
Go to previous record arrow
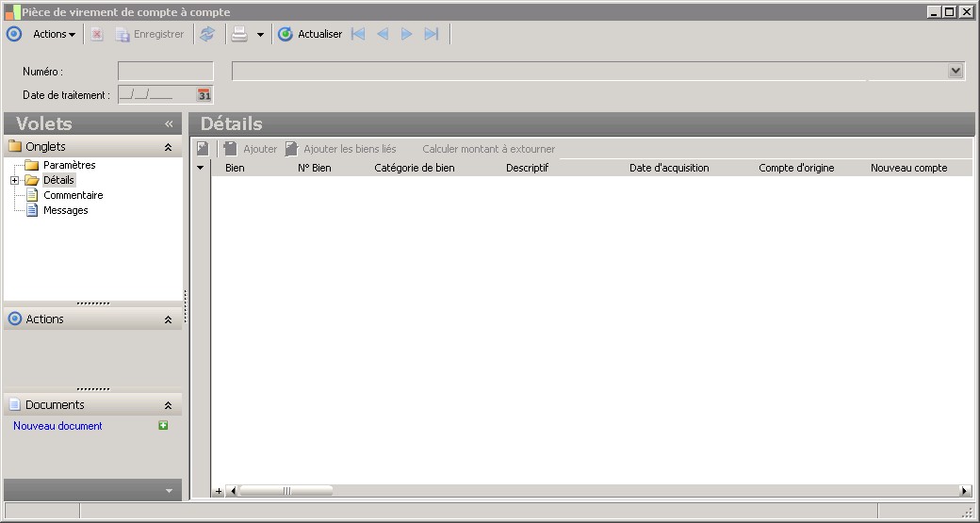(x=383, y=34)
